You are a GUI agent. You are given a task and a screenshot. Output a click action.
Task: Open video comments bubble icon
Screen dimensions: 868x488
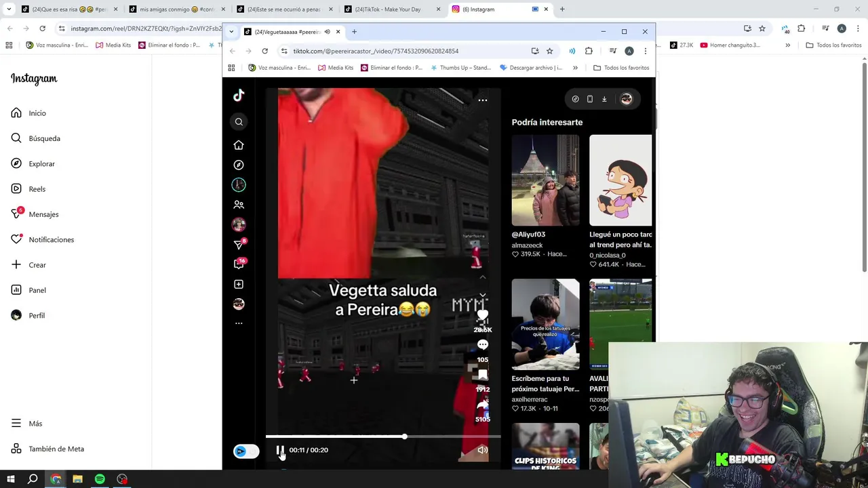pos(483,345)
